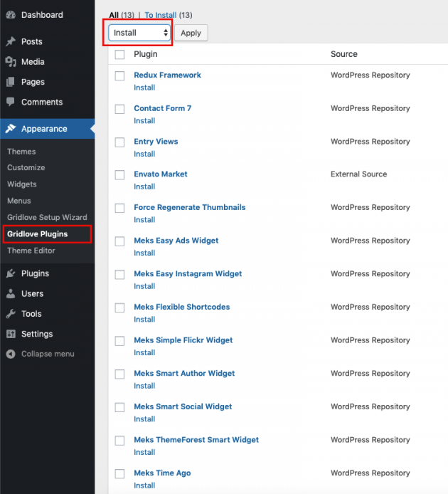
Task: Open Dashboard menu item
Action: pyautogui.click(x=42, y=15)
